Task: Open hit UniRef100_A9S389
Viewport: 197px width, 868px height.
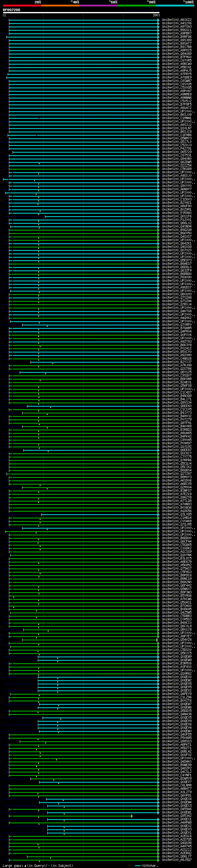Action: click(177, 40)
